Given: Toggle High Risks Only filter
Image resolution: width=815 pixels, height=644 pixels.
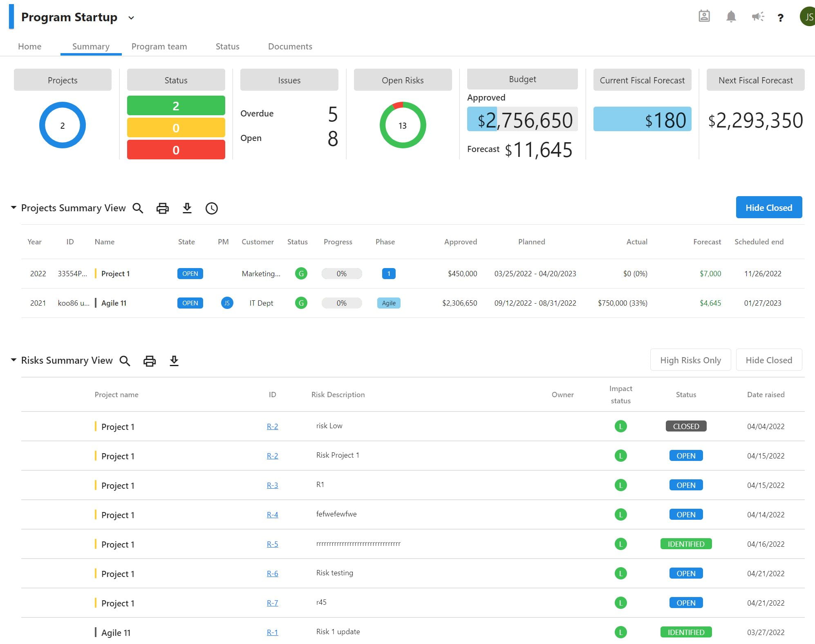Looking at the screenshot, I should [690, 360].
